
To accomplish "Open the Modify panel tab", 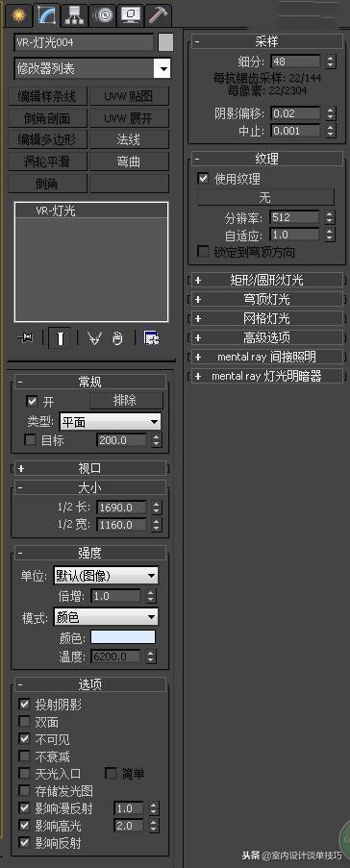I will pyautogui.click(x=46, y=15).
